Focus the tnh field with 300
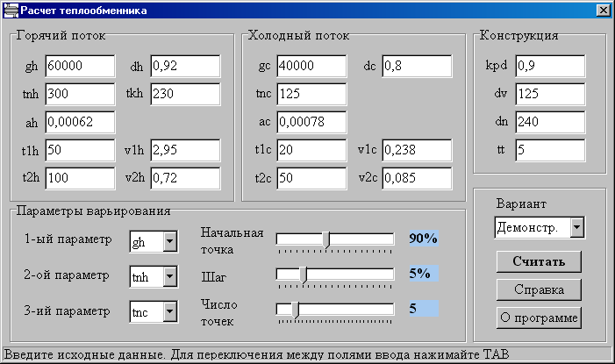The width and height of the screenshot is (615, 364). (x=80, y=94)
